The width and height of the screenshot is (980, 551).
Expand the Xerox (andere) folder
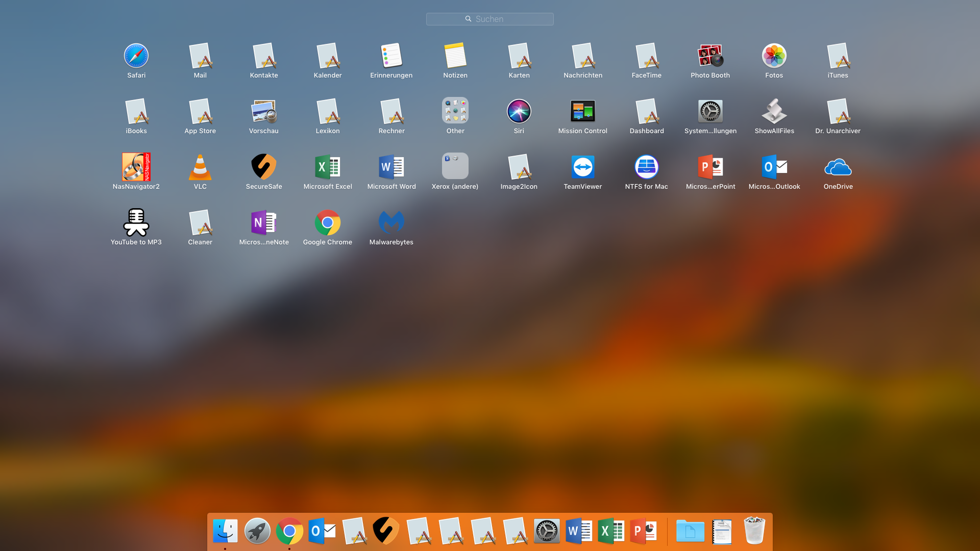455,167
